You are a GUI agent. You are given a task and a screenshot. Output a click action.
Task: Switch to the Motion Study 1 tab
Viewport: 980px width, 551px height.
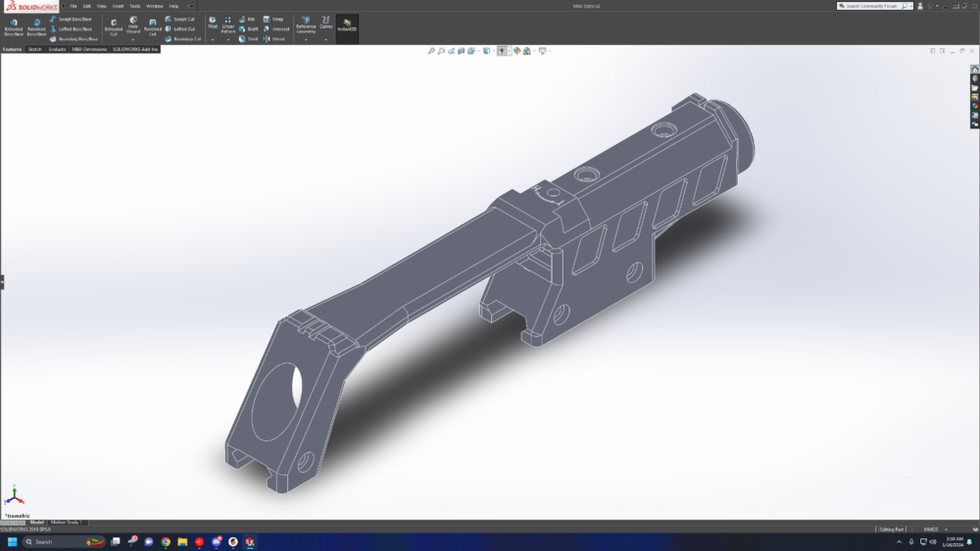pos(68,522)
